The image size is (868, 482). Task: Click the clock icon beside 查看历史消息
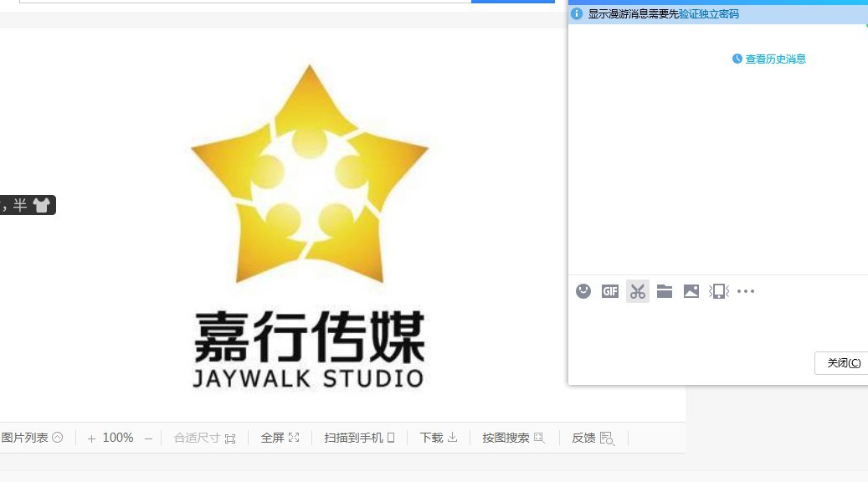tap(737, 59)
